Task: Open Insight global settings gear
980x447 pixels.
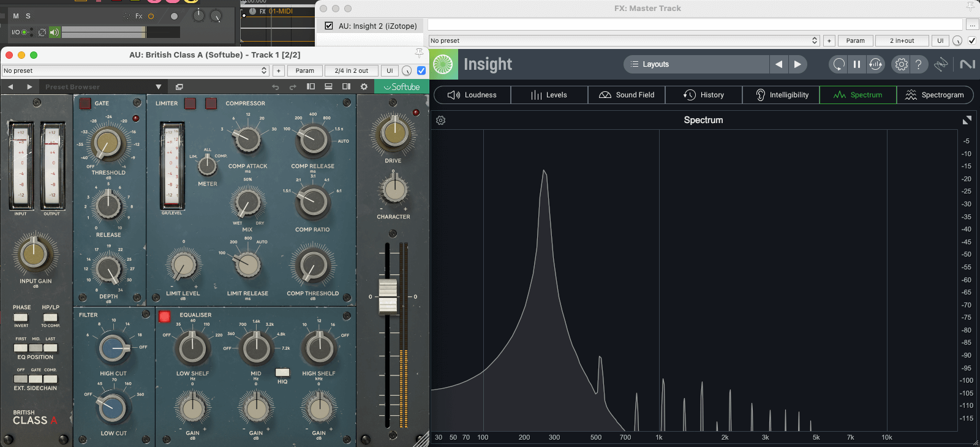Action: pyautogui.click(x=901, y=64)
